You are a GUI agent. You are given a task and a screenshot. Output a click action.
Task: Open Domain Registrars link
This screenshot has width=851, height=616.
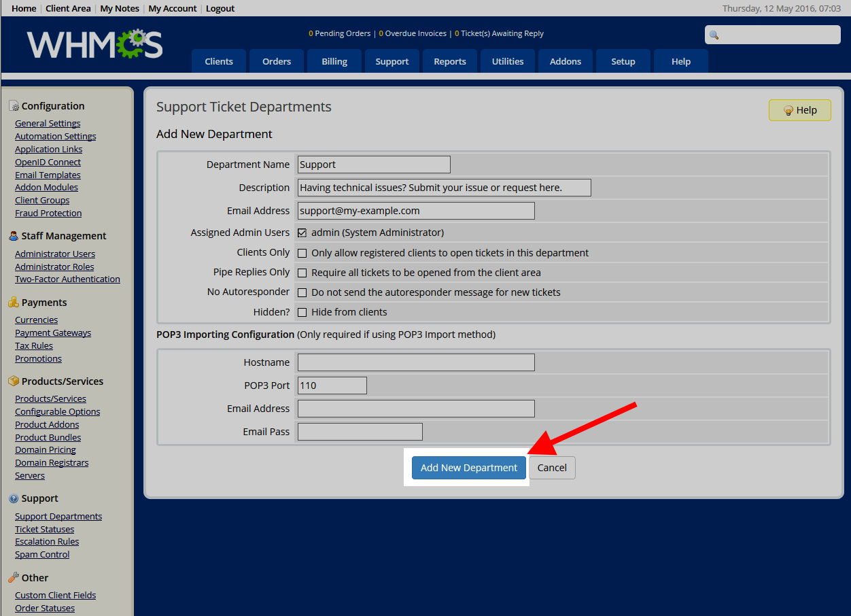(x=52, y=463)
